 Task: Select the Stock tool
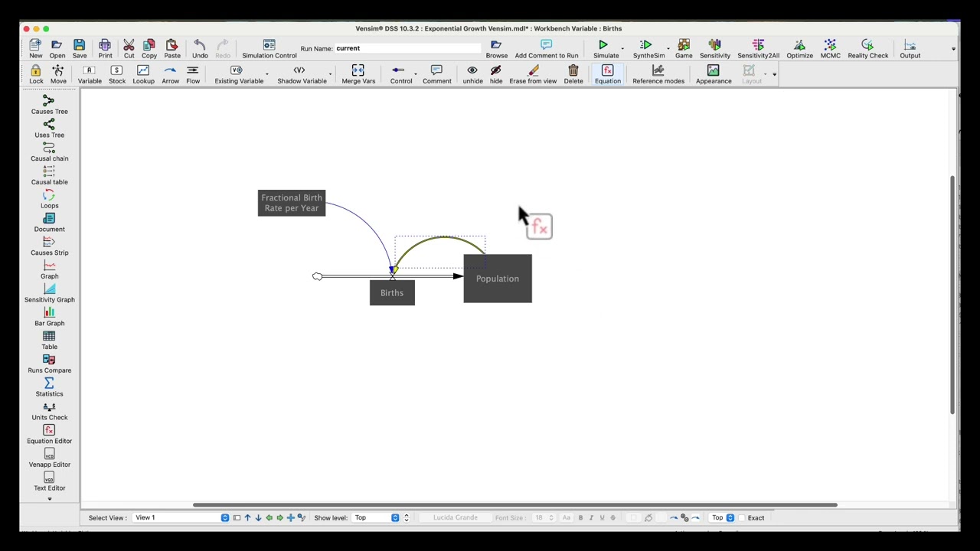[x=116, y=74]
